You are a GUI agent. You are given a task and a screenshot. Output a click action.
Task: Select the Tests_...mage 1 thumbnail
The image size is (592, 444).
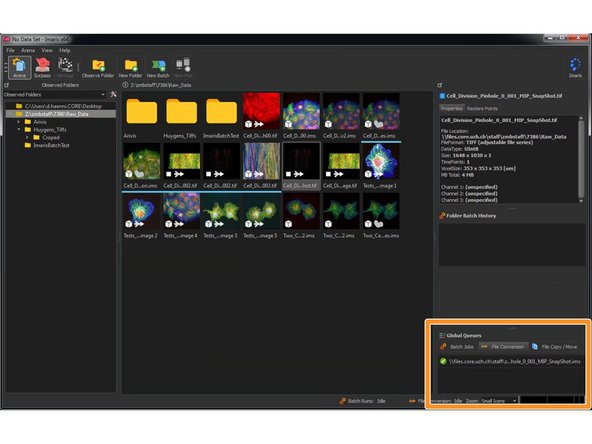[x=381, y=161]
